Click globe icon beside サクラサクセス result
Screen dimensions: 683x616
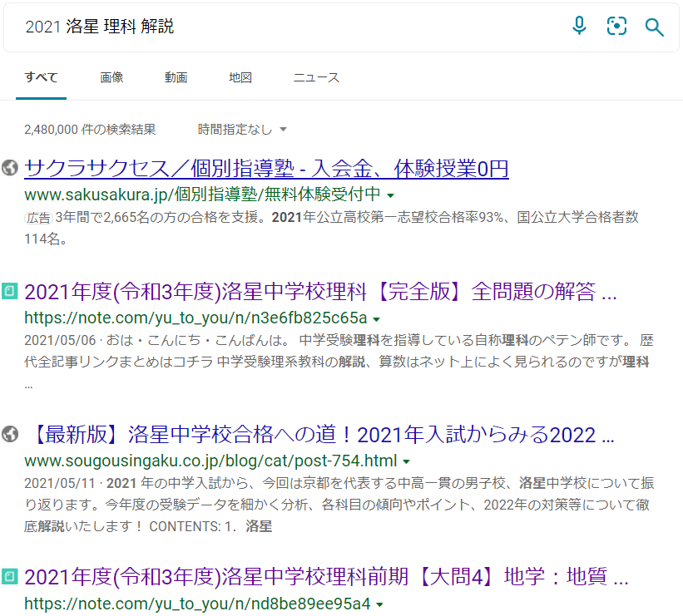pos(10,168)
